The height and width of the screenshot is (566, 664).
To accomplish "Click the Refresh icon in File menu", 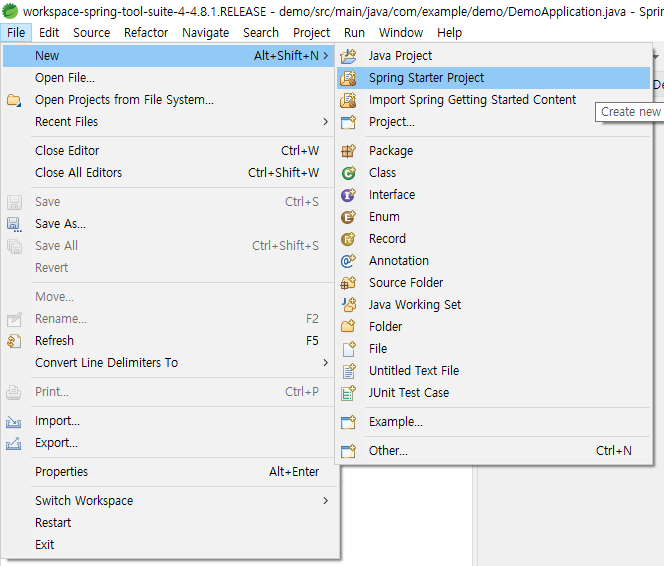I will [x=14, y=341].
